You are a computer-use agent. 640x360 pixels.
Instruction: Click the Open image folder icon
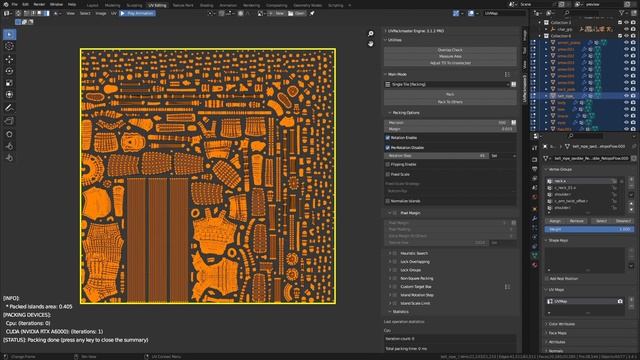click(x=291, y=13)
